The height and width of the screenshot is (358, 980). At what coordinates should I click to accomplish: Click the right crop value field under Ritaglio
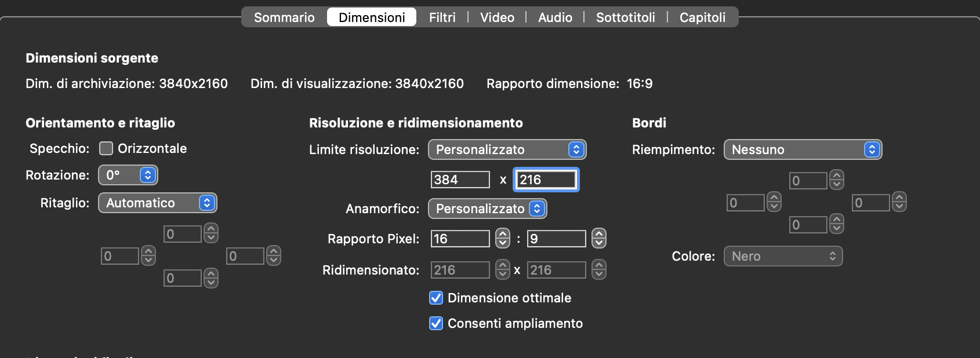click(245, 256)
